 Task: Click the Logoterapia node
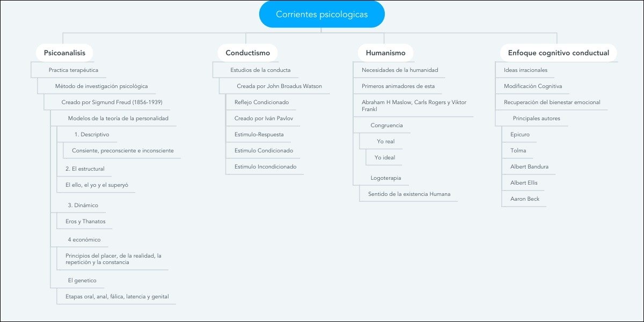386,178
